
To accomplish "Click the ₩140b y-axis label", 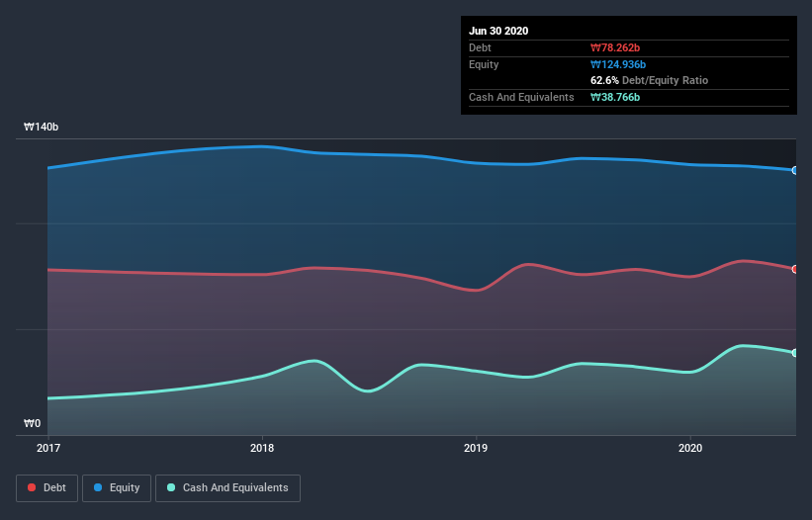I will (x=41, y=127).
